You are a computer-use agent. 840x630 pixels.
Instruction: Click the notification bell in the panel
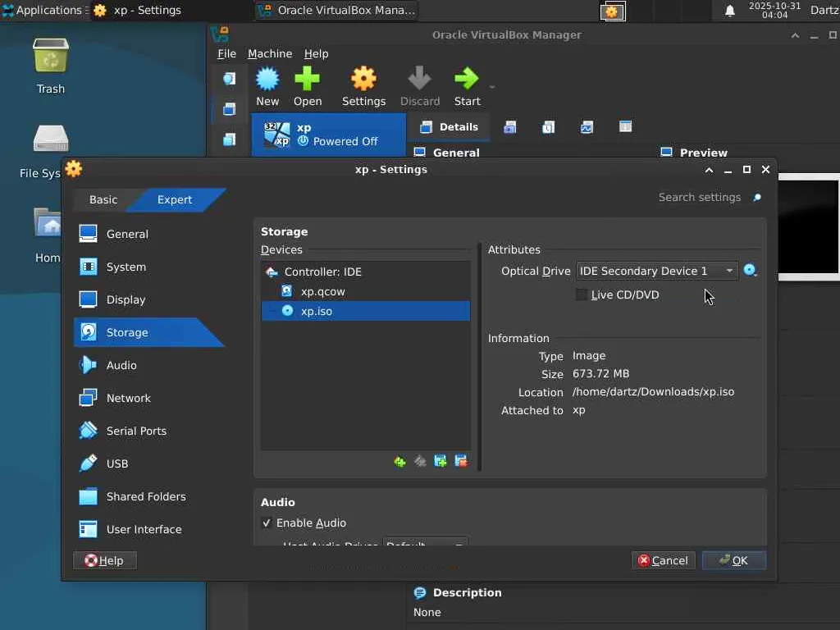click(x=729, y=11)
